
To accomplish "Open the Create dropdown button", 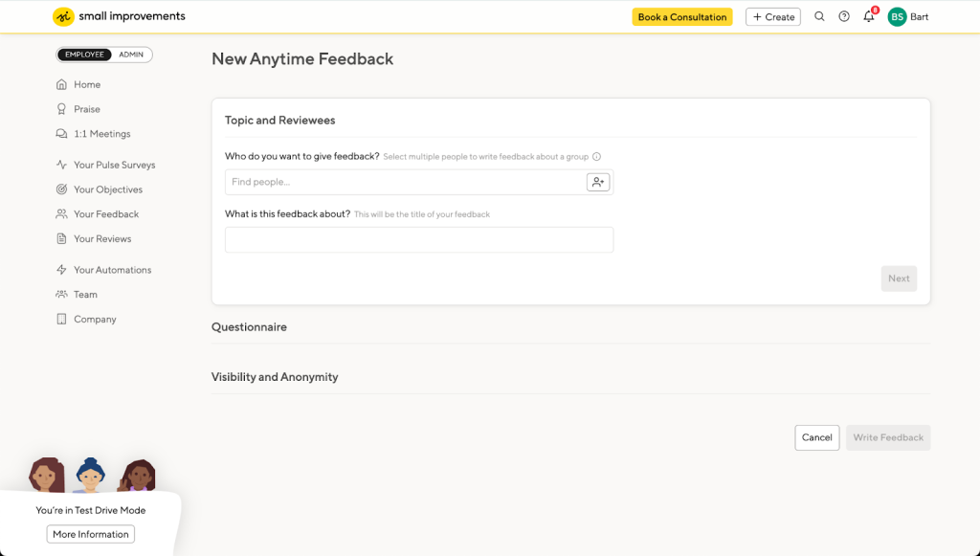I will click(x=773, y=16).
